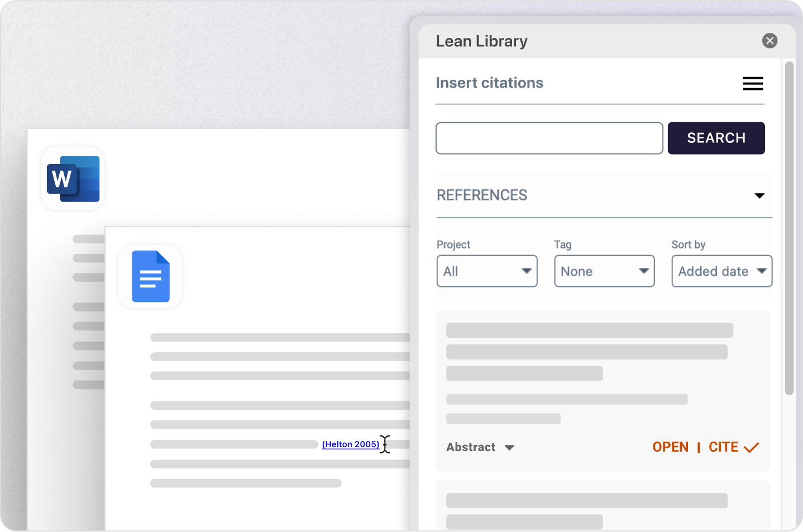
Task: Expand the Abstract of the first reference
Action: tap(480, 447)
